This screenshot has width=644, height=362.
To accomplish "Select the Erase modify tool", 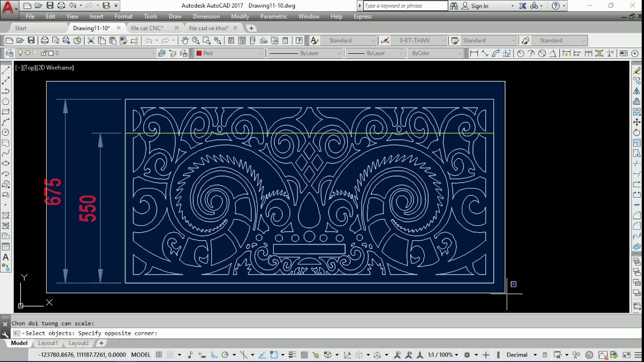I will coord(637,70).
